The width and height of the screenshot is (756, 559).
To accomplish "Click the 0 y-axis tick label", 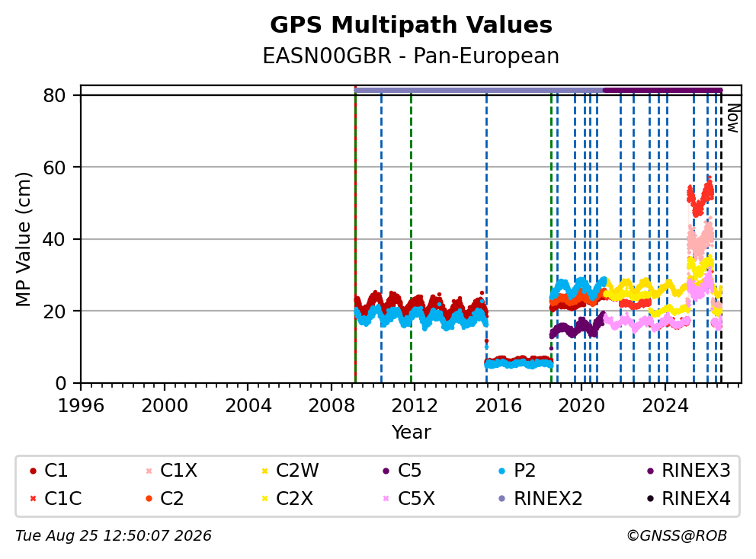I will tap(61, 384).
